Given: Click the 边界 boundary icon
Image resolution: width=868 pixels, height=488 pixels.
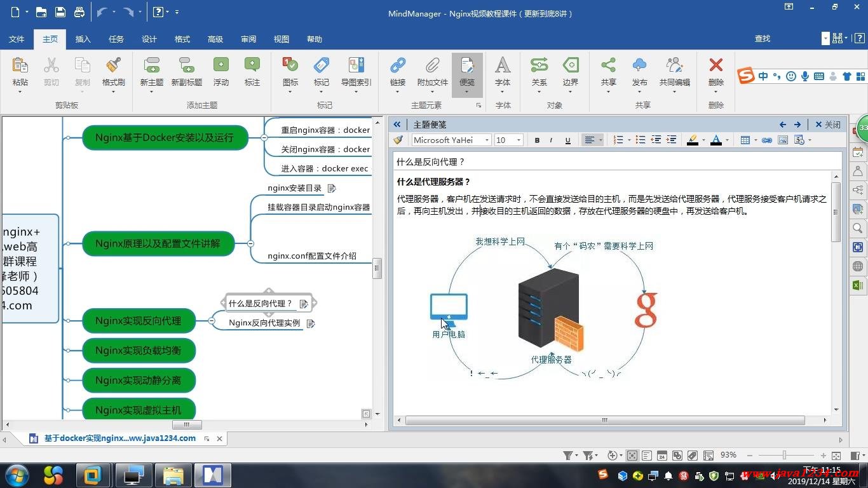Looking at the screenshot, I should [x=571, y=65].
